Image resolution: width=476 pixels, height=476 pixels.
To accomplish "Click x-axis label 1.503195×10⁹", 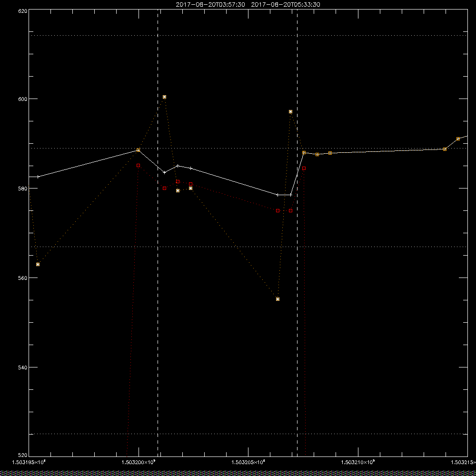I will [29, 462].
